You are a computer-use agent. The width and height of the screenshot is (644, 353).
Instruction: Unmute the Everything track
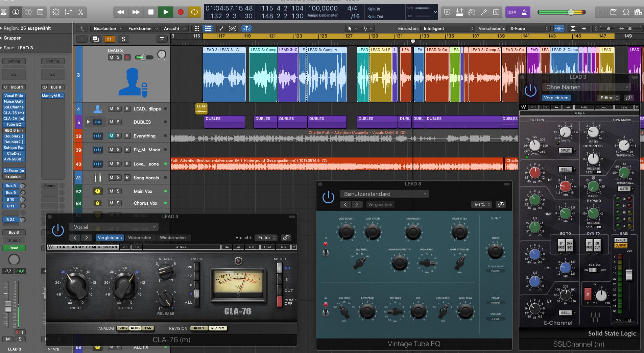[111, 136]
